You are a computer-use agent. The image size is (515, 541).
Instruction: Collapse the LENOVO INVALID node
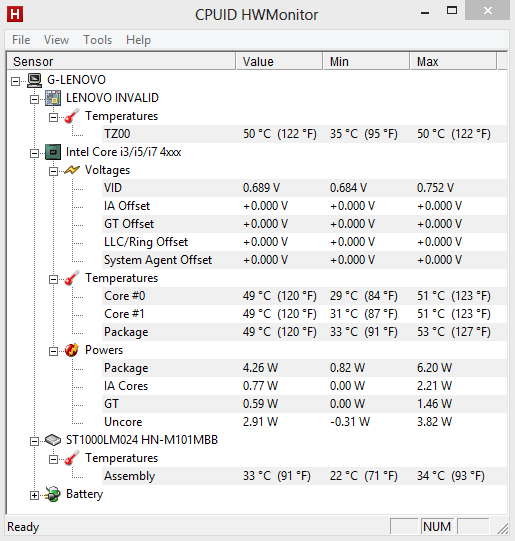[x=34, y=99]
